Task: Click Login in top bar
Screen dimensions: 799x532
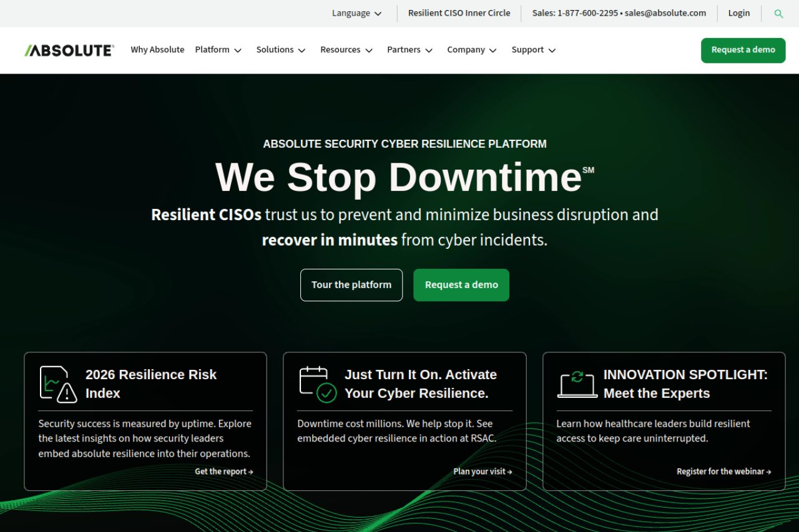Action: tap(738, 13)
